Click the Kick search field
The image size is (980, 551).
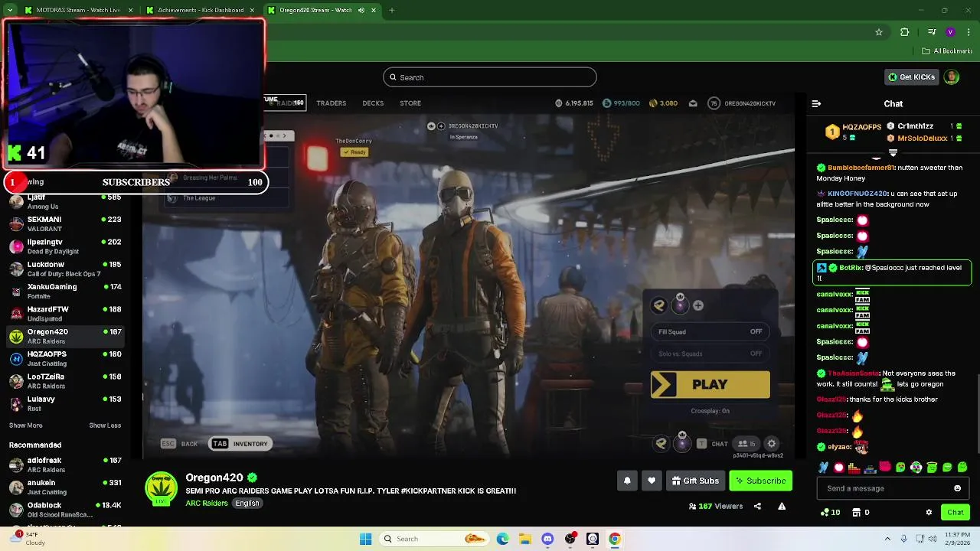click(x=490, y=77)
